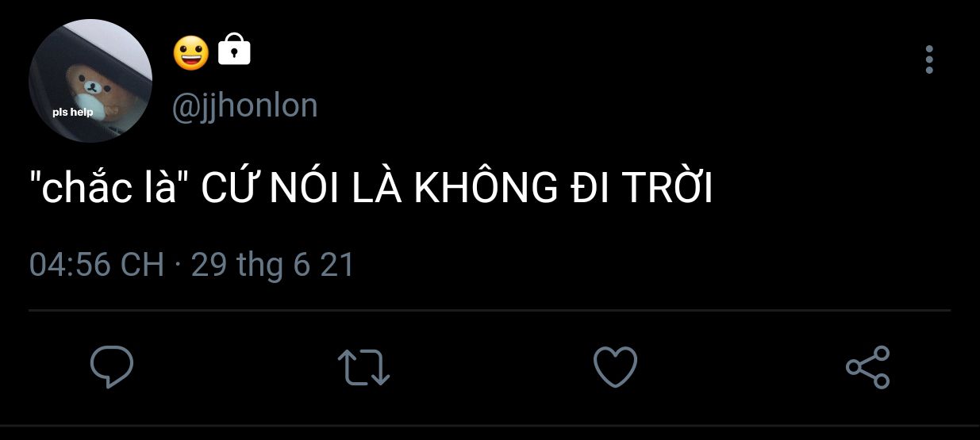Click the padlock protected-account icon

tap(234, 49)
